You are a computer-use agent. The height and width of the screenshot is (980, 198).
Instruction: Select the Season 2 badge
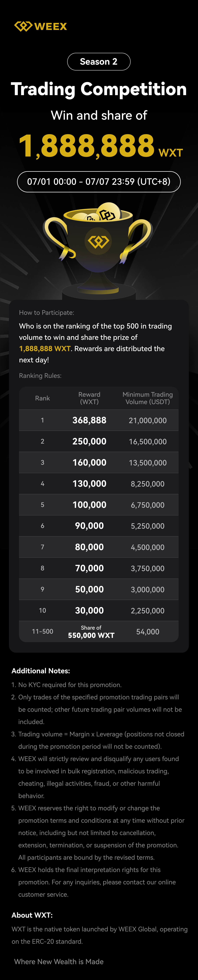pos(99,62)
